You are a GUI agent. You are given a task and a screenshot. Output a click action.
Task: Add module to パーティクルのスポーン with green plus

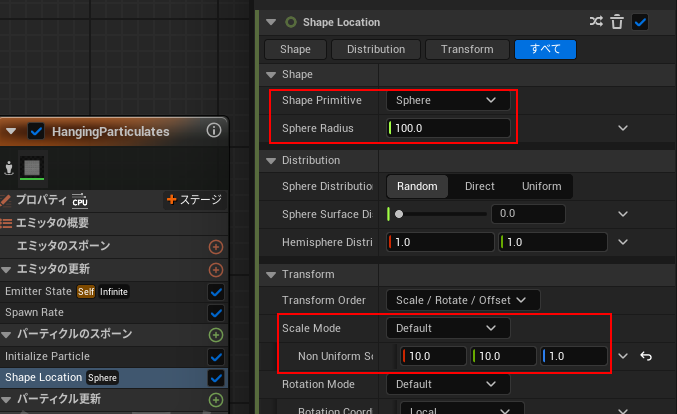click(x=215, y=335)
